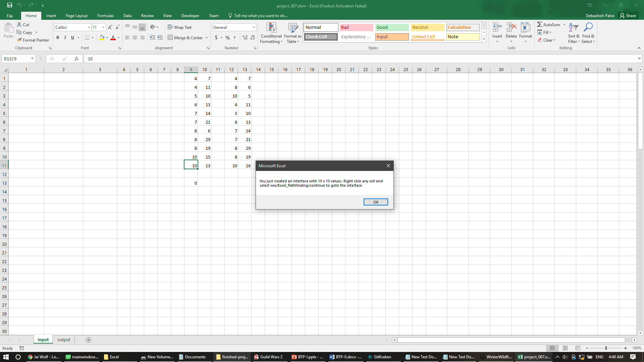The height and width of the screenshot is (362, 644).
Task: Toggle Bold formatting
Action: (x=58, y=38)
